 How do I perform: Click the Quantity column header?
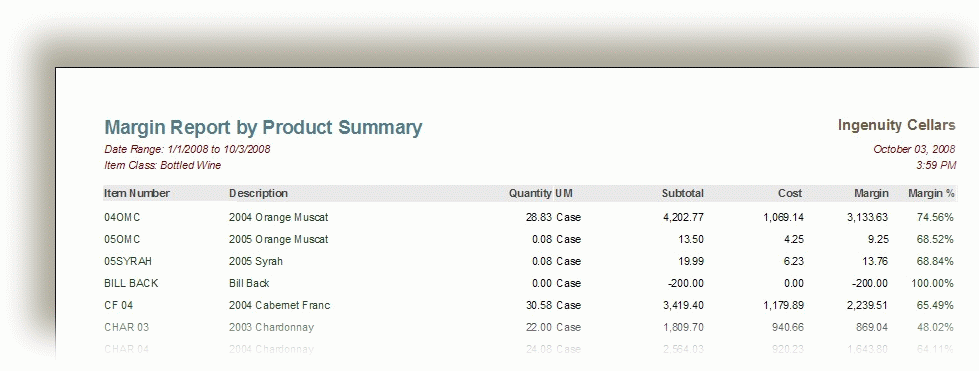pos(530,194)
